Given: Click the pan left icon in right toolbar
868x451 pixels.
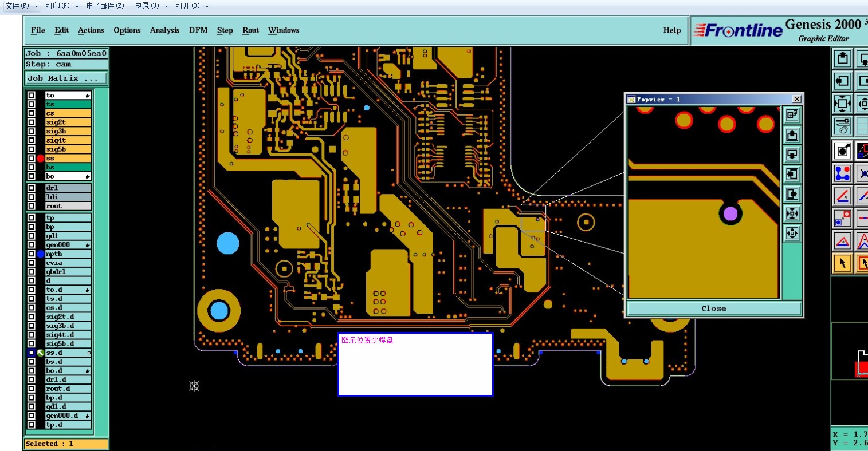Looking at the screenshot, I should point(843,81).
